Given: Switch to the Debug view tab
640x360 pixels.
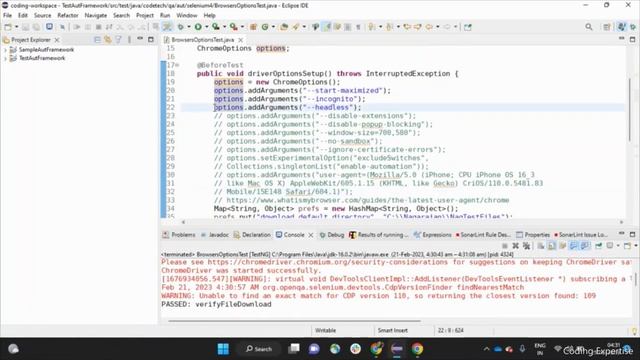Looking at the screenshot, I should 332,235.
